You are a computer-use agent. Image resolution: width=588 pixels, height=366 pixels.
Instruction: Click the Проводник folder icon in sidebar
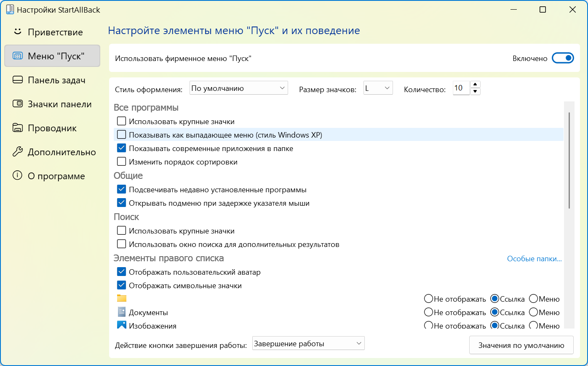(x=17, y=128)
